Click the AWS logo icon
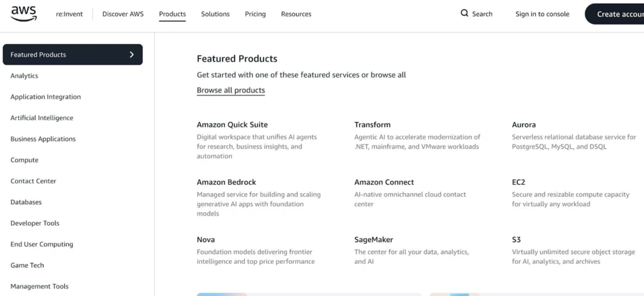 pyautogui.click(x=23, y=14)
